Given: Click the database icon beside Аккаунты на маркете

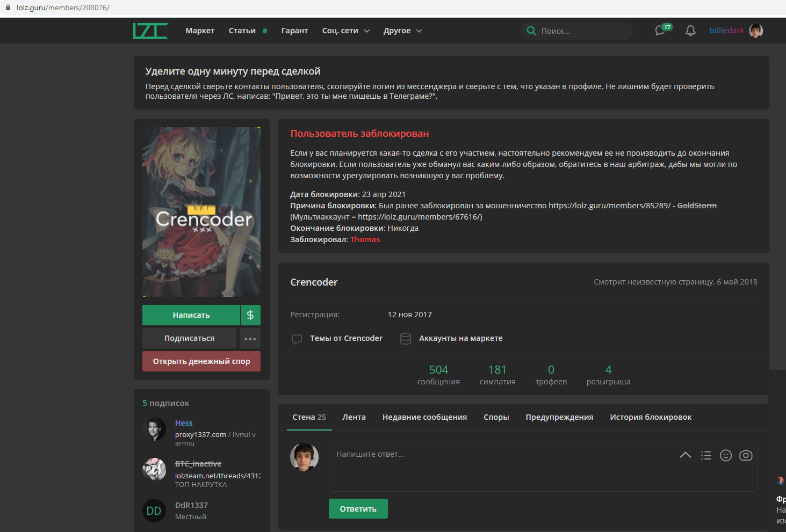Looking at the screenshot, I should point(406,339).
